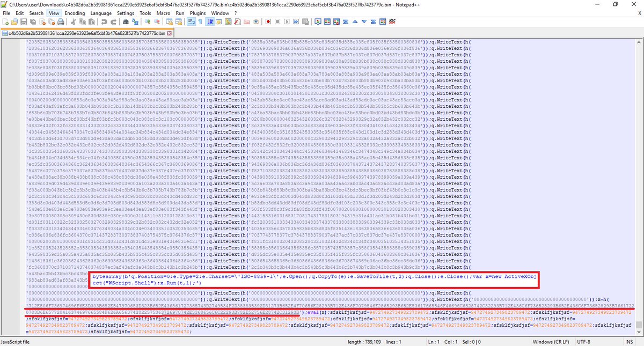Click the macro Playback icon
Image resolution: width=644 pixels, height=346 pixels.
287,21
